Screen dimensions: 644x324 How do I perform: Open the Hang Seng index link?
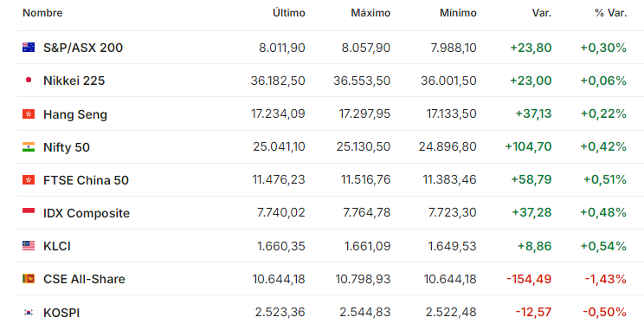point(75,114)
